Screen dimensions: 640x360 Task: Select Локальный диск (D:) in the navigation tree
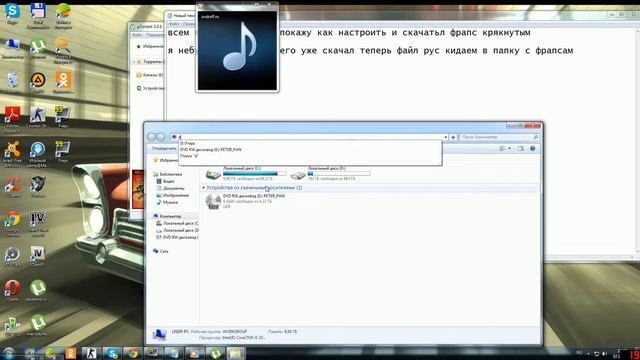click(x=178, y=230)
